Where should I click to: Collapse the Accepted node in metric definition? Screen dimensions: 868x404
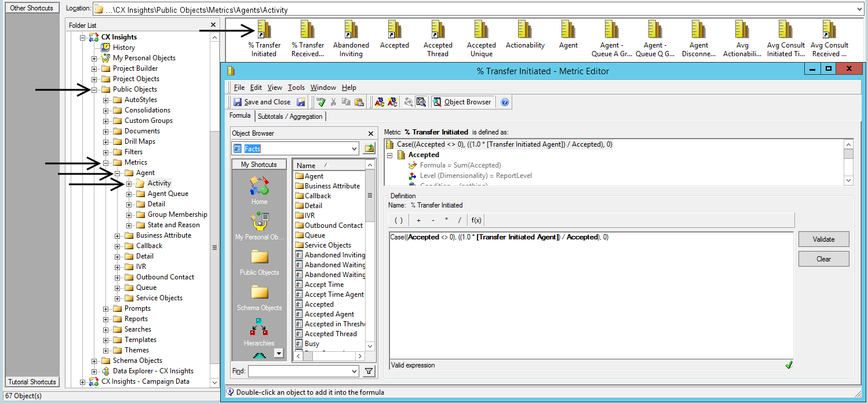[x=389, y=155]
